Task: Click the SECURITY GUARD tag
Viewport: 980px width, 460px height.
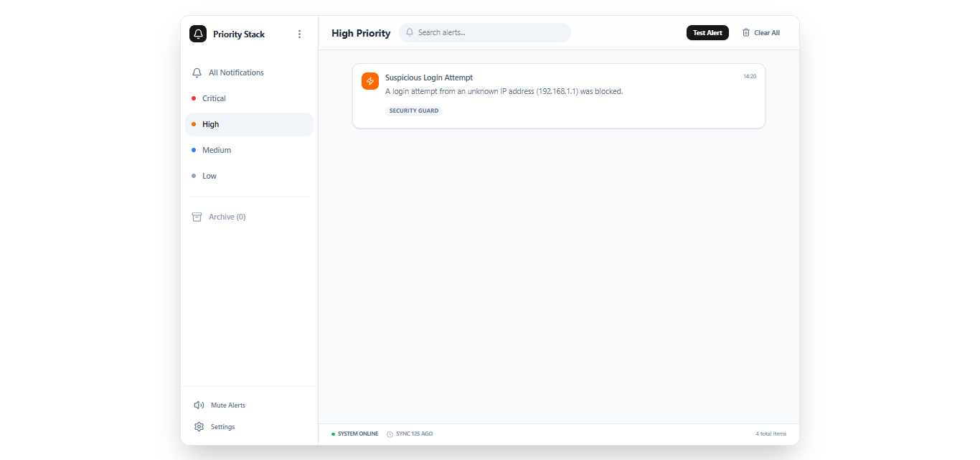Action: pos(414,111)
